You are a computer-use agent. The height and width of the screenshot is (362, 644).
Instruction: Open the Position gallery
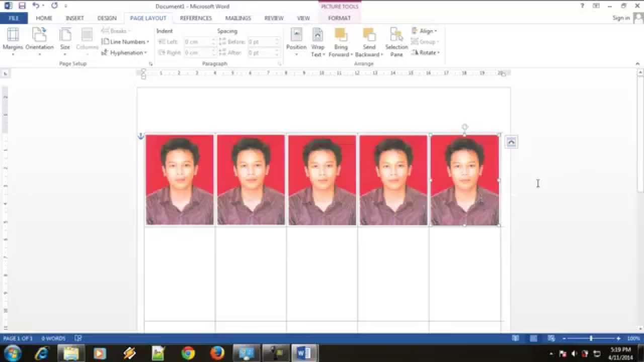click(x=296, y=42)
